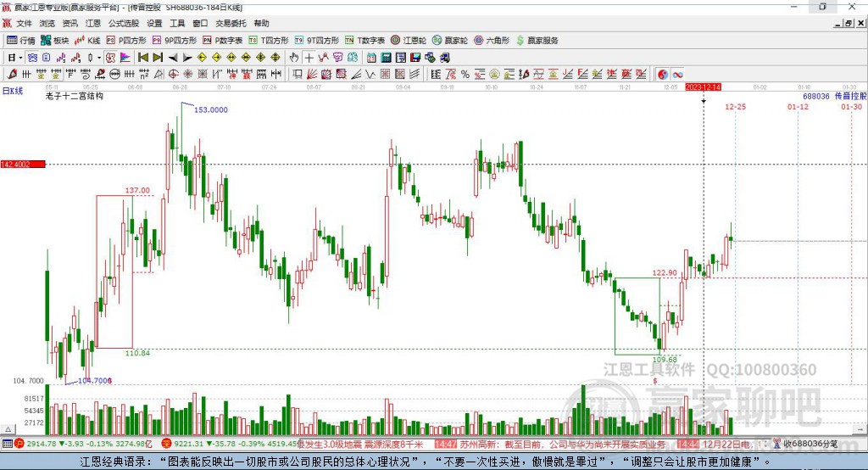Image resolution: width=868 pixels, height=470 pixels.
Task: Click the 153.0000 high price label
Action: 211,109
